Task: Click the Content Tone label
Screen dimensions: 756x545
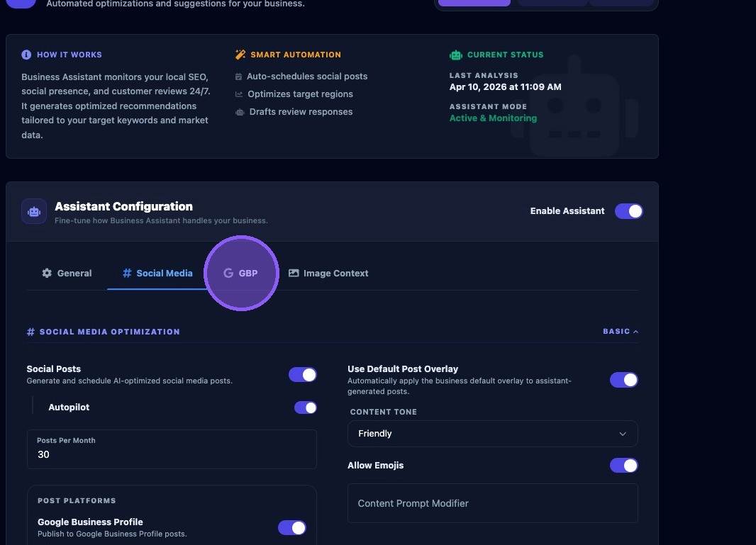Action: point(383,412)
